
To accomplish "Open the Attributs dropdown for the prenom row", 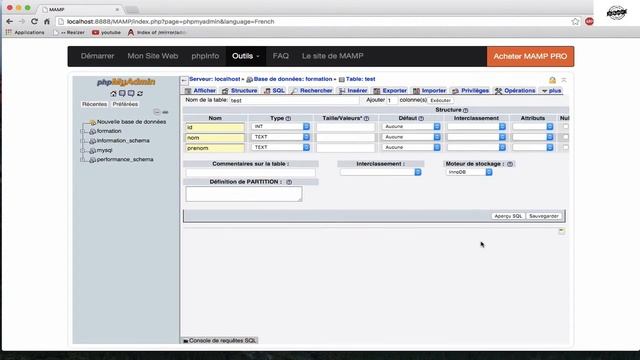I will click(533, 147).
